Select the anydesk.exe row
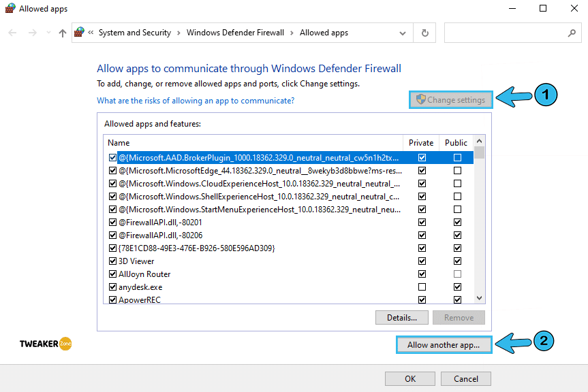This screenshot has height=392, width=588. coord(289,287)
